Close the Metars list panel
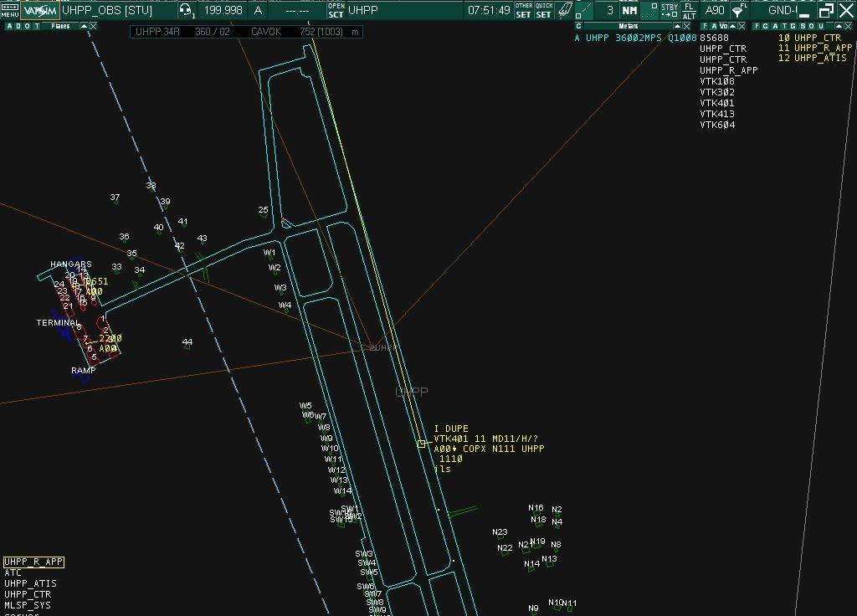 687,26
